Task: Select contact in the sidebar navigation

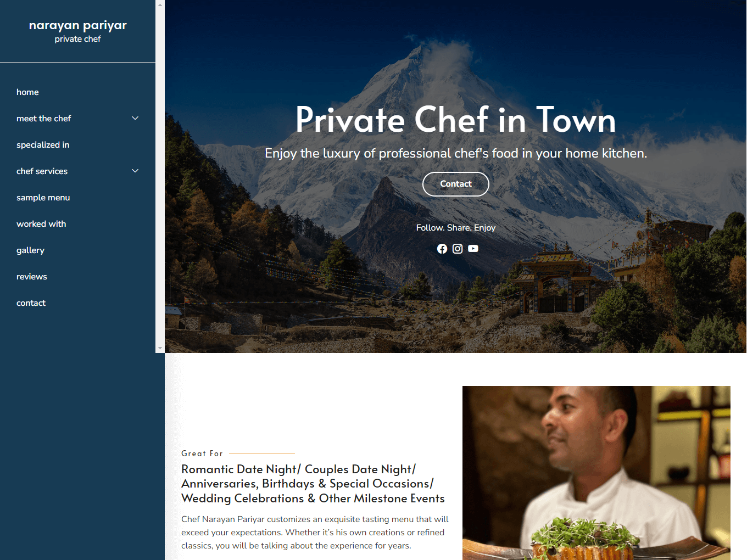Action: [x=31, y=303]
